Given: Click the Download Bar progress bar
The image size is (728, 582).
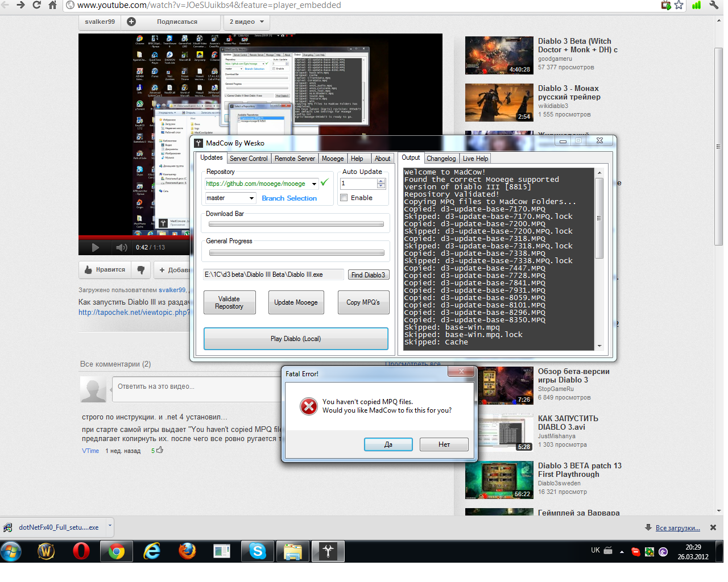Looking at the screenshot, I should tap(296, 224).
